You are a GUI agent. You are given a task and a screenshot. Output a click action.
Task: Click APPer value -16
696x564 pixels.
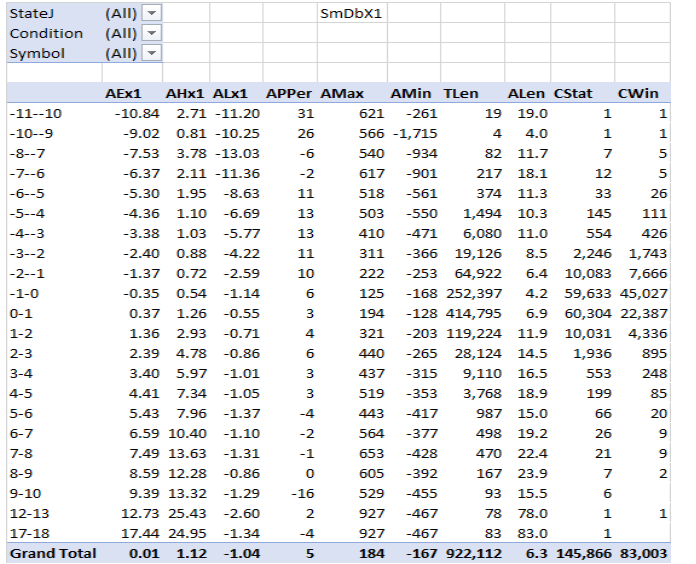coord(302,493)
